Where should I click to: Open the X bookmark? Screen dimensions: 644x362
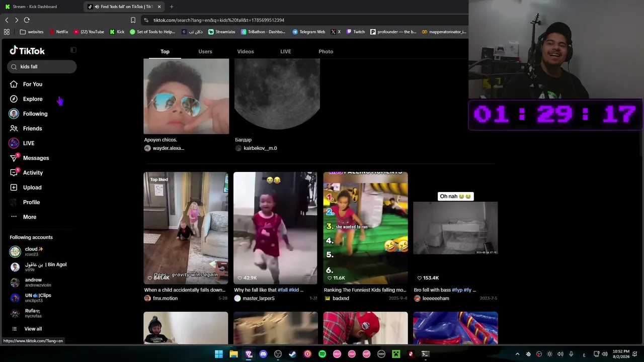(336, 32)
